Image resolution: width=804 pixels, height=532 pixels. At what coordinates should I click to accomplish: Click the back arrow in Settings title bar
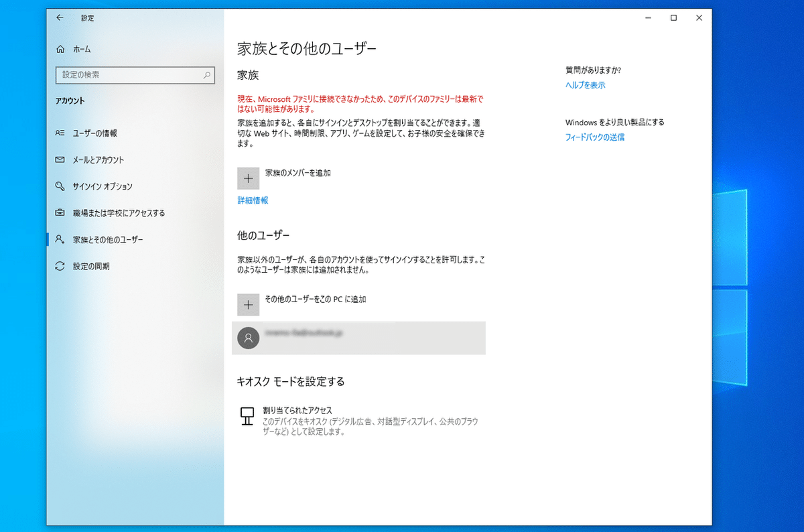pos(60,18)
